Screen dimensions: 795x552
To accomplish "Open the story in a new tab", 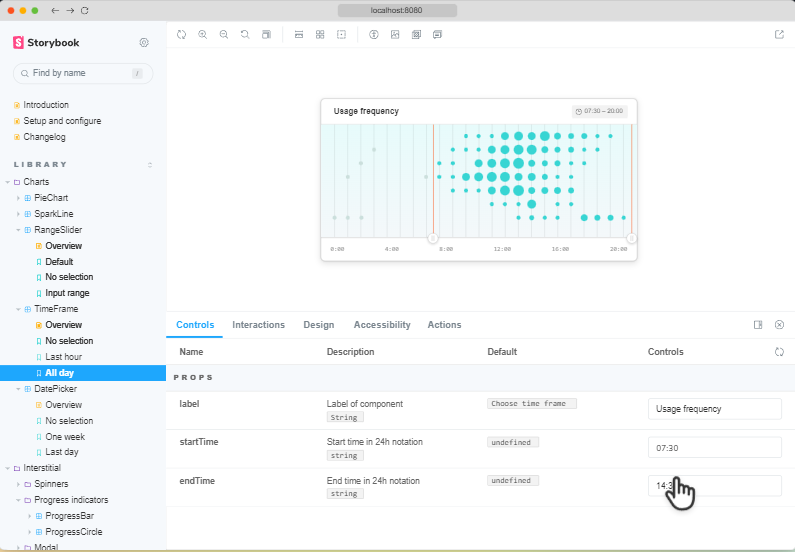I will pyautogui.click(x=779, y=34).
